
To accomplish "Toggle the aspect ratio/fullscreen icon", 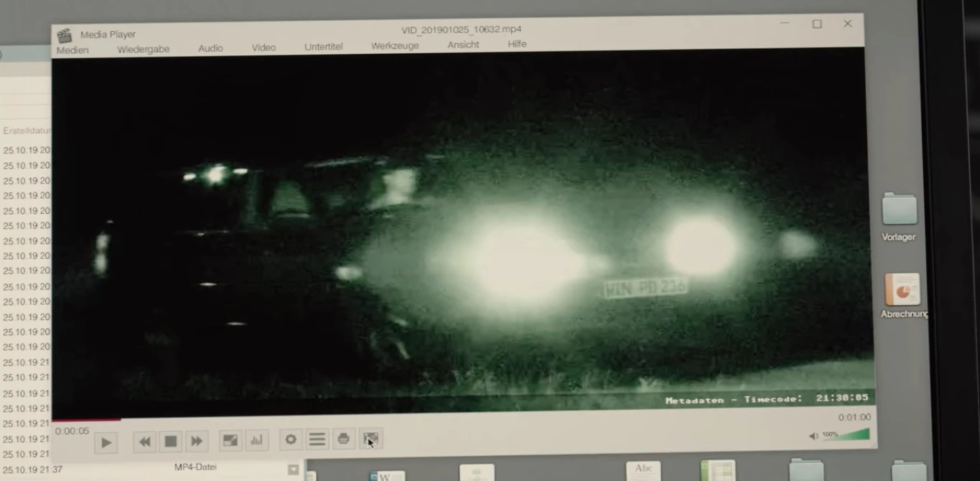I will coord(230,440).
